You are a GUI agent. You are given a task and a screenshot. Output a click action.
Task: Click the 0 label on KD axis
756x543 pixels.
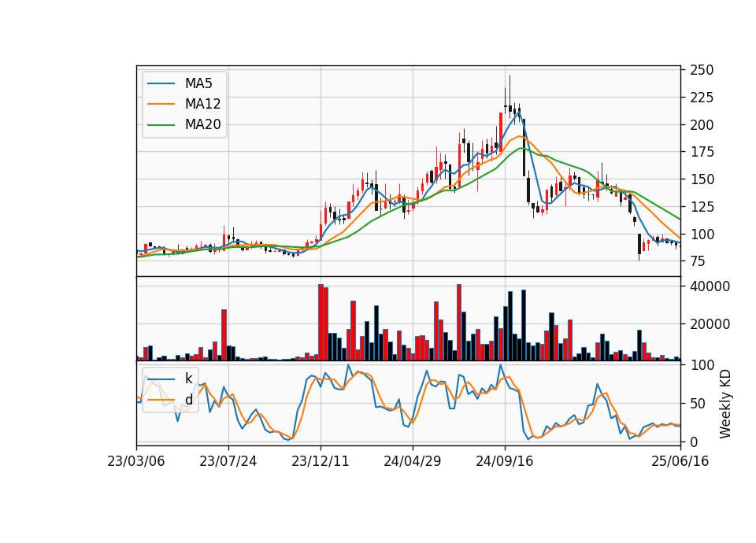[x=695, y=441]
